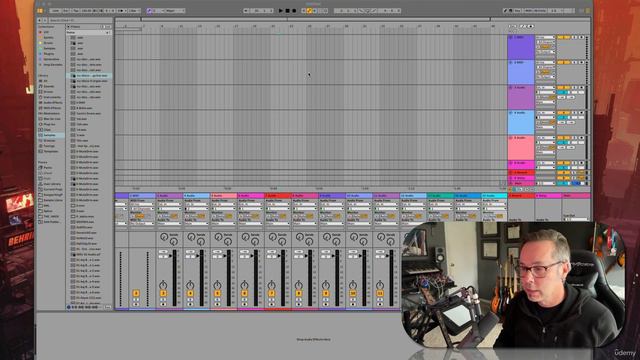Toggle the orange Automation Arm button
This screenshot has height=360, width=640.
tap(309, 11)
